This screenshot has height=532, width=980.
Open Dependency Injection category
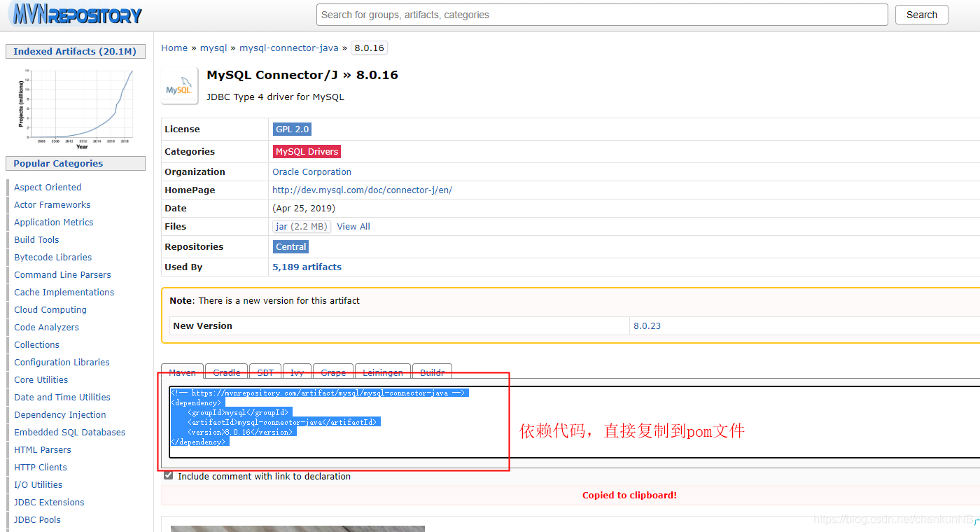[60, 414]
